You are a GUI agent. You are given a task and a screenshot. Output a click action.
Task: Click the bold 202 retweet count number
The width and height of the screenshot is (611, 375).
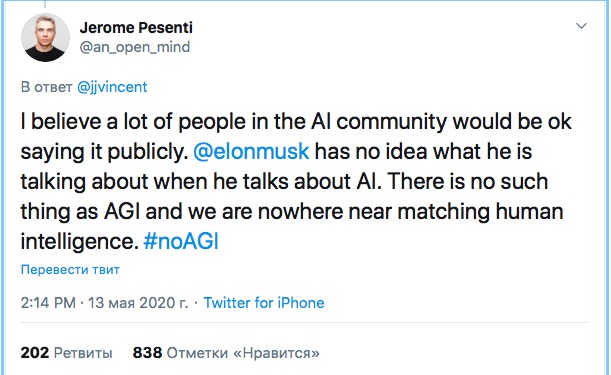[x=35, y=353]
